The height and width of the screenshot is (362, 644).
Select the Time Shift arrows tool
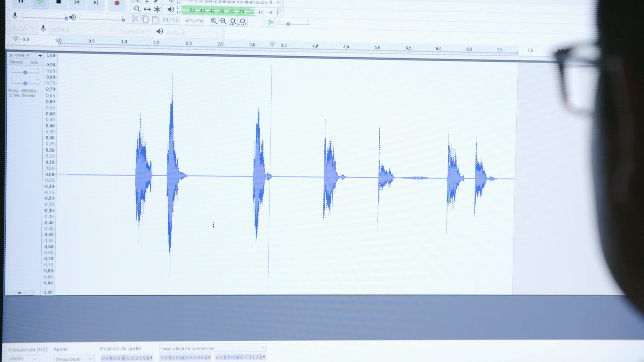[147, 9]
